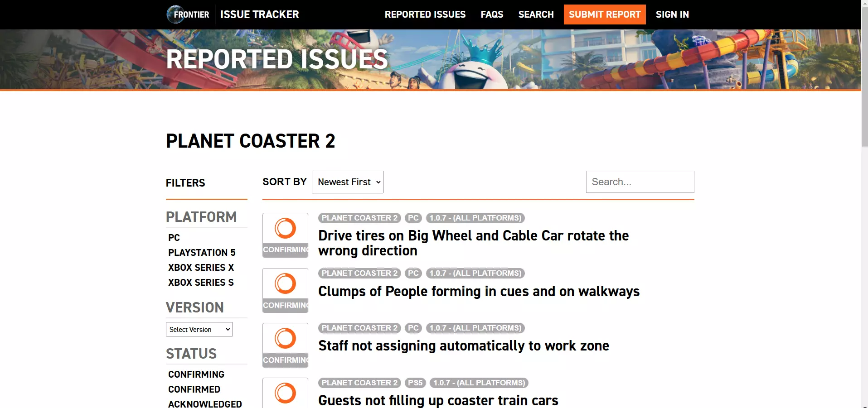The image size is (868, 408).
Task: Open the FAQs page
Action: (x=492, y=14)
